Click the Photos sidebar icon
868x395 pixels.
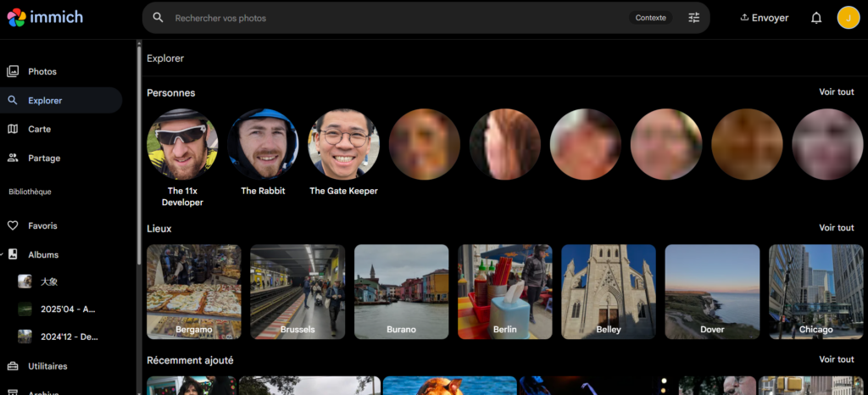(12, 71)
